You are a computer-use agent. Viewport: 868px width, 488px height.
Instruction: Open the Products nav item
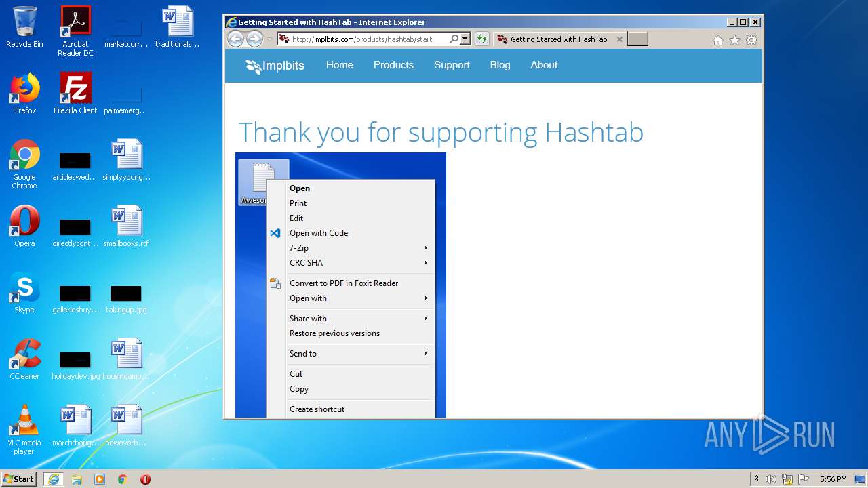coord(393,65)
